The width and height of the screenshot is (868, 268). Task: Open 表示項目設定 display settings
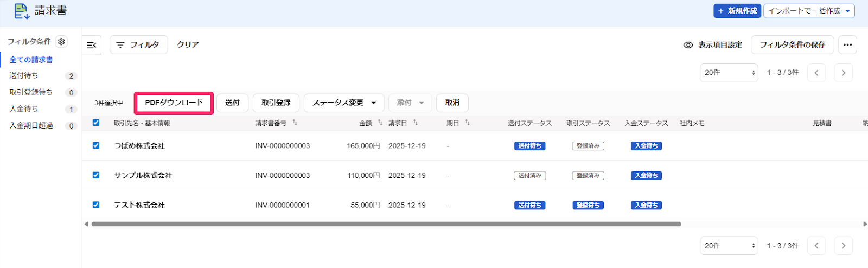[x=713, y=45]
